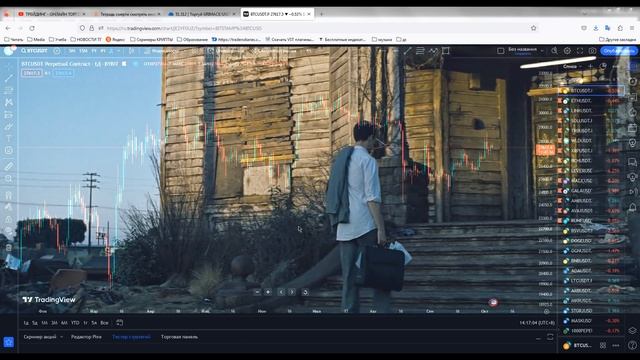Go back in browser history
640x360 pixels.
point(9,28)
